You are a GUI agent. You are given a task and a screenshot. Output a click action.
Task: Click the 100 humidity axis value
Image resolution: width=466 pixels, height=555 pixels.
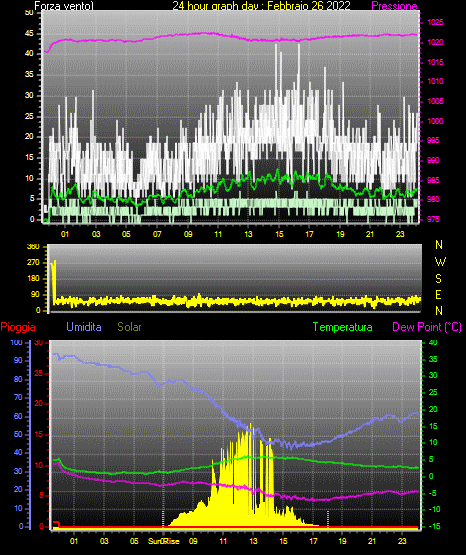[17, 342]
